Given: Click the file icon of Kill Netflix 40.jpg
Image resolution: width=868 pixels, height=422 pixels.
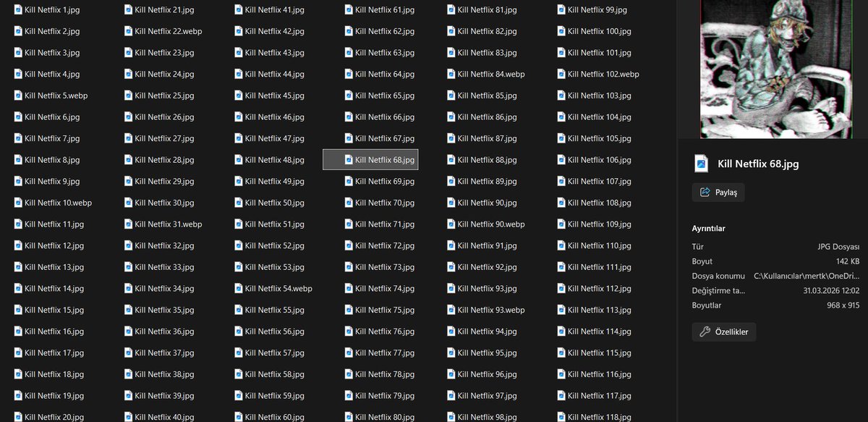Looking at the screenshot, I should click(x=128, y=417).
